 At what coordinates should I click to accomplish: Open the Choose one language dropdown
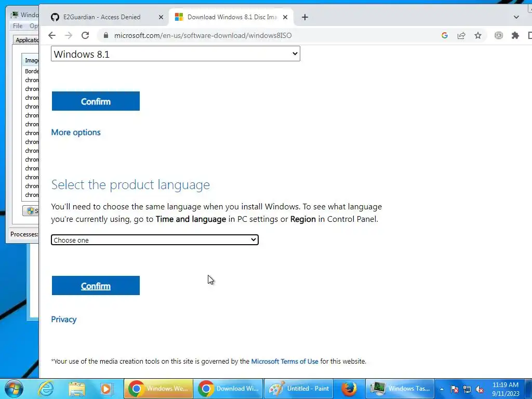click(x=155, y=240)
